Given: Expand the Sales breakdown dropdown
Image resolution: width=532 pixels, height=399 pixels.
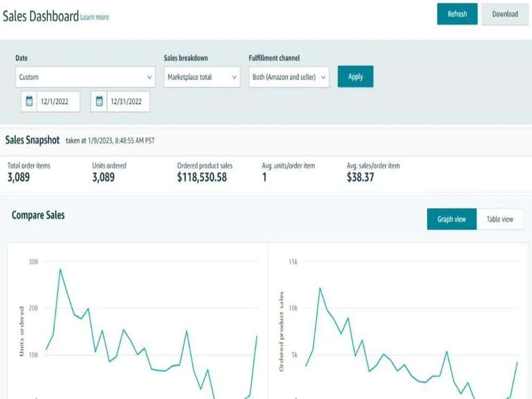Looking at the screenshot, I should point(202,77).
